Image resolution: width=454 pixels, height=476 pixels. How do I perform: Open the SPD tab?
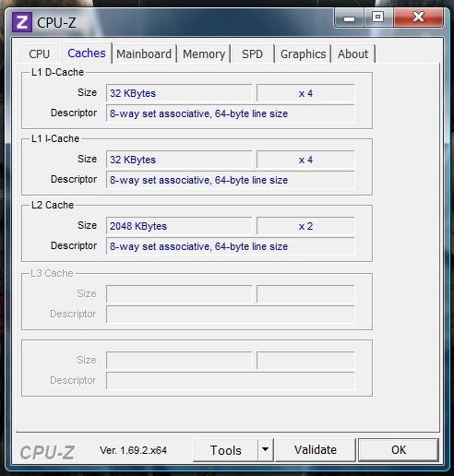pos(252,54)
